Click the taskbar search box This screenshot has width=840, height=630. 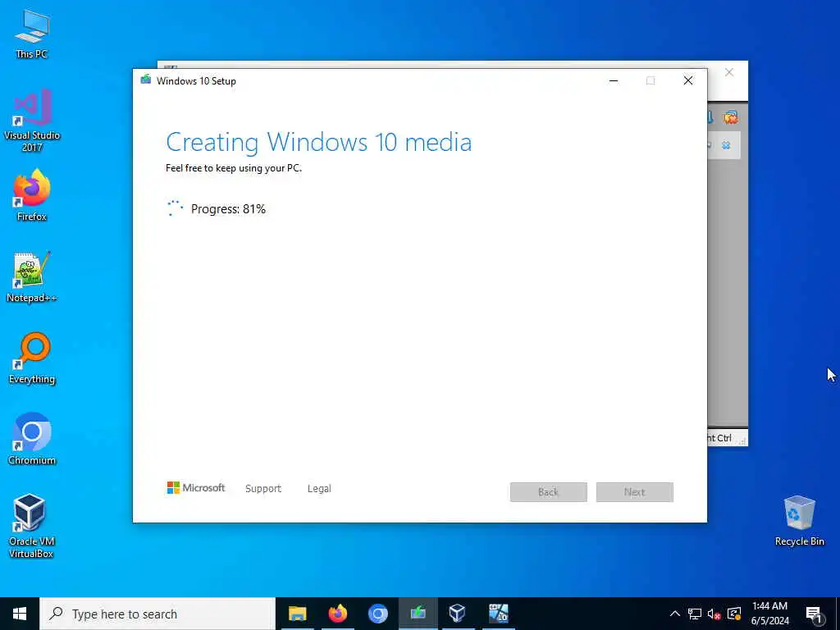pos(157,614)
